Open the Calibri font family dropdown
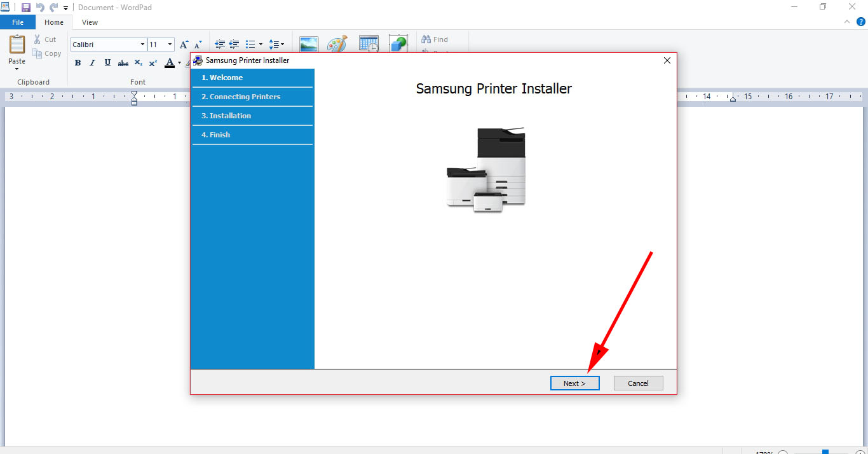The image size is (868, 454). (x=142, y=45)
